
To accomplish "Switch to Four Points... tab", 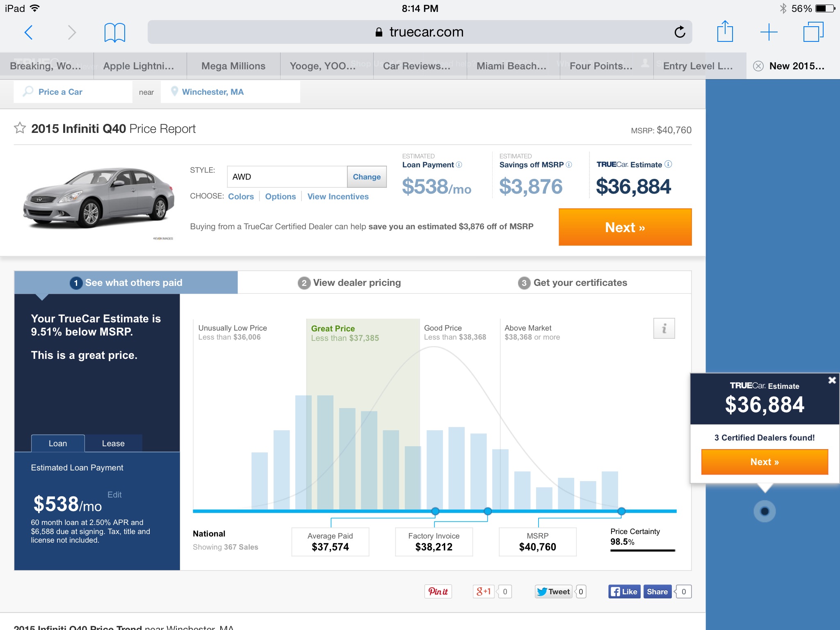I will tap(607, 66).
